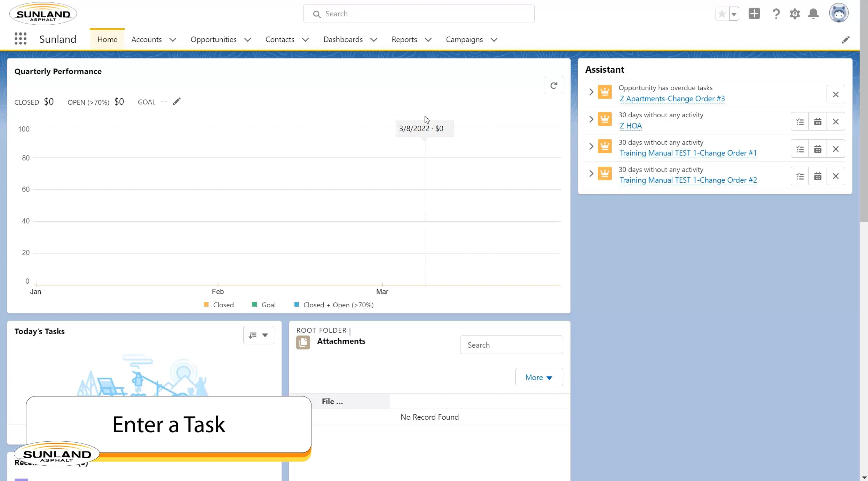This screenshot has width=868, height=481.
Task: Open the Accounts tab dropdown chevron
Action: pos(173,40)
